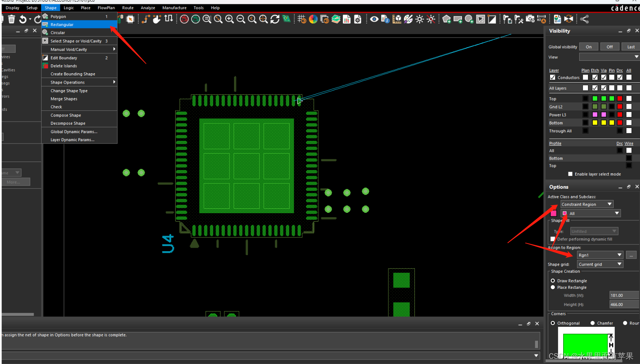
Task: Click the red Top layer Drc color swatch
Action: pyautogui.click(x=620, y=99)
